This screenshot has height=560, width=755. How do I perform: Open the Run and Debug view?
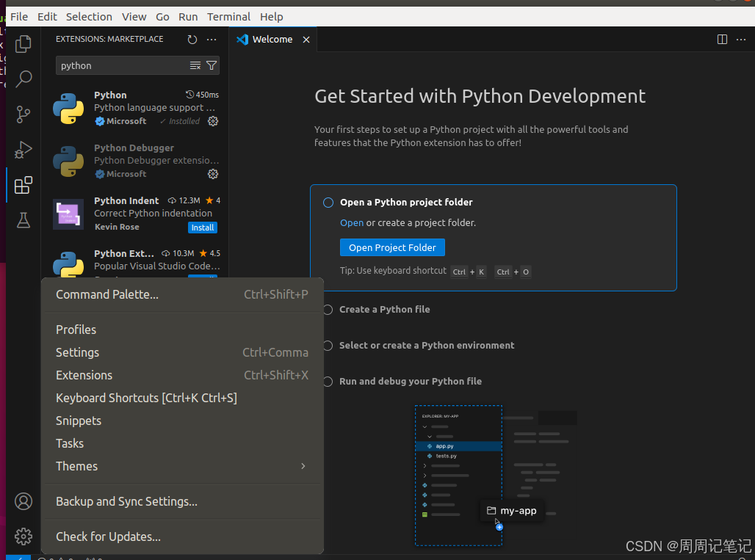tap(23, 150)
